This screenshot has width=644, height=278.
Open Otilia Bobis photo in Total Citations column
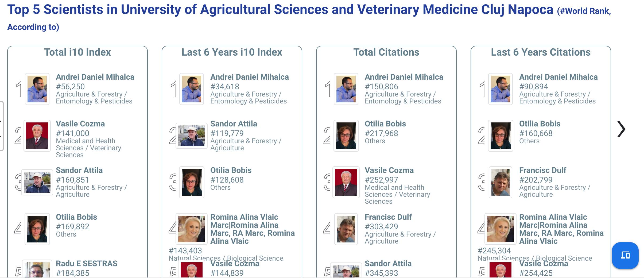tap(346, 136)
